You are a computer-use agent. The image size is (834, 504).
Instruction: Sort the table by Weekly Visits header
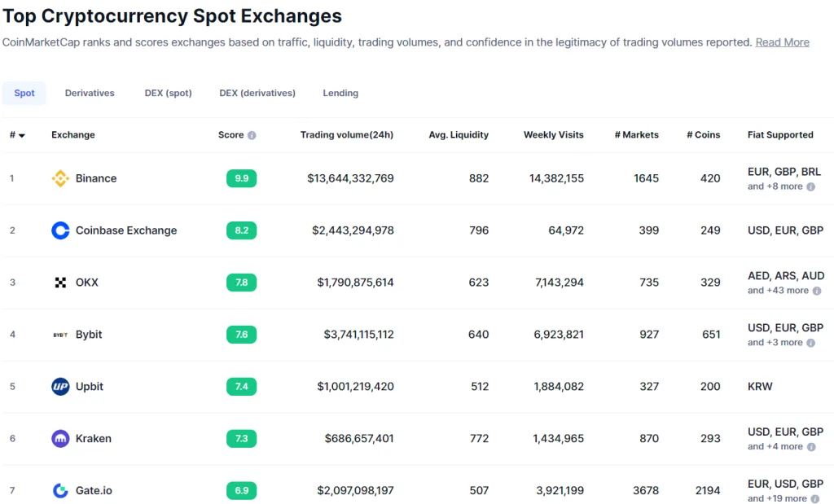[553, 135]
